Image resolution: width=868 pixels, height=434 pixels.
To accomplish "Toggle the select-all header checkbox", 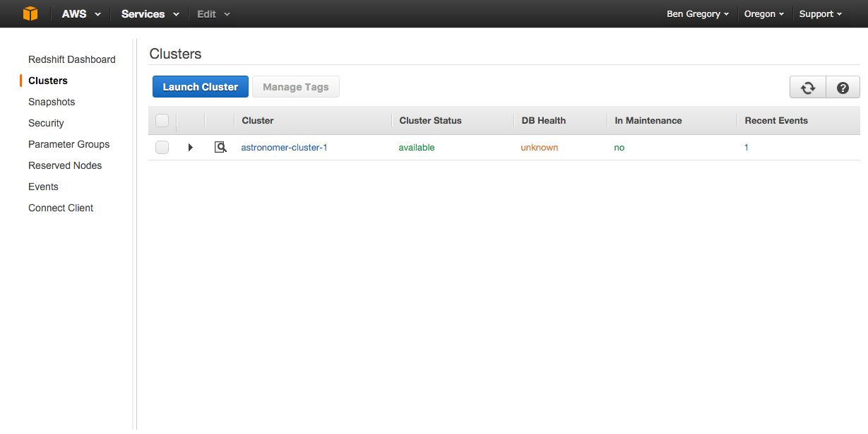I will (x=162, y=121).
